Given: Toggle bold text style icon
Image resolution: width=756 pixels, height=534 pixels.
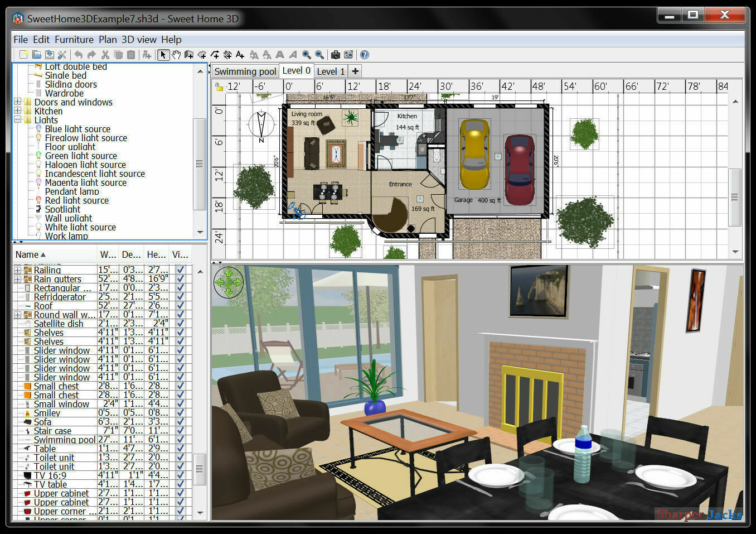Looking at the screenshot, I should (280, 55).
